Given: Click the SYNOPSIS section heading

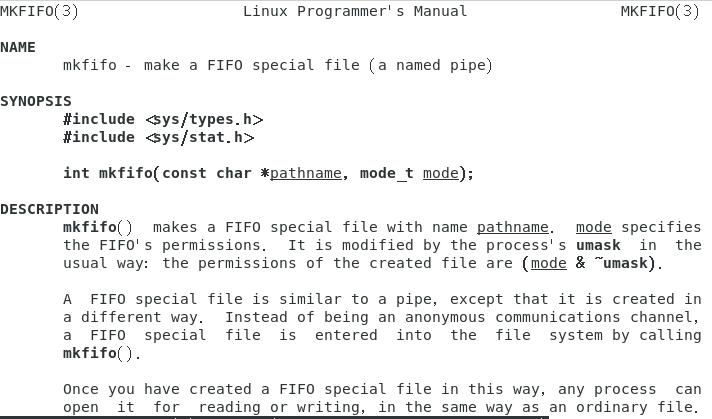Looking at the screenshot, I should click(36, 101).
